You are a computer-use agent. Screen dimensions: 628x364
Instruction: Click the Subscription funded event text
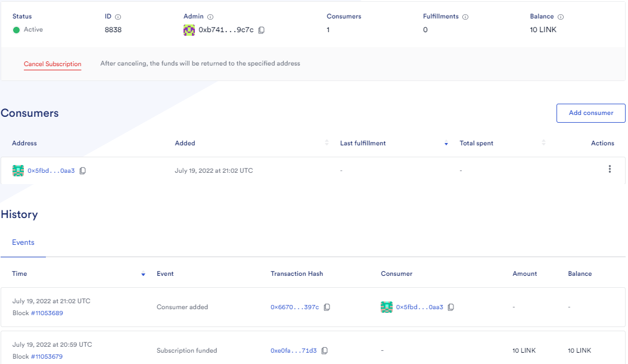(x=186, y=351)
